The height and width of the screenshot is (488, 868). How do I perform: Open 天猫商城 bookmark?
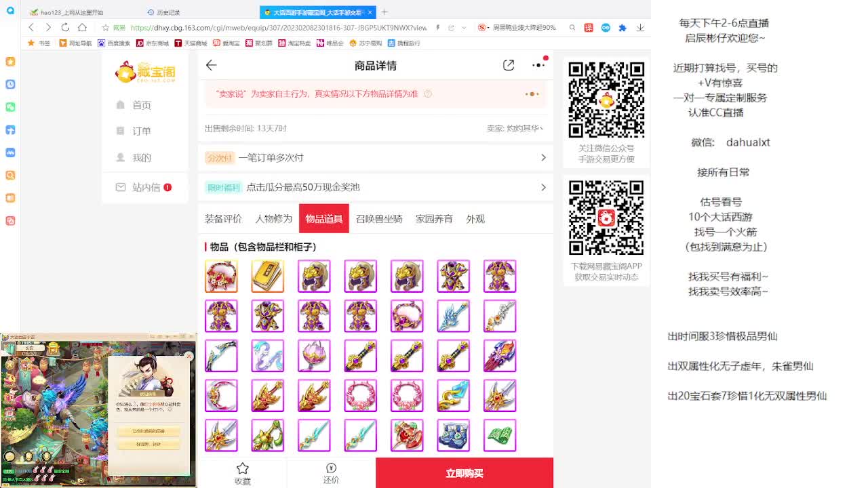pos(191,43)
